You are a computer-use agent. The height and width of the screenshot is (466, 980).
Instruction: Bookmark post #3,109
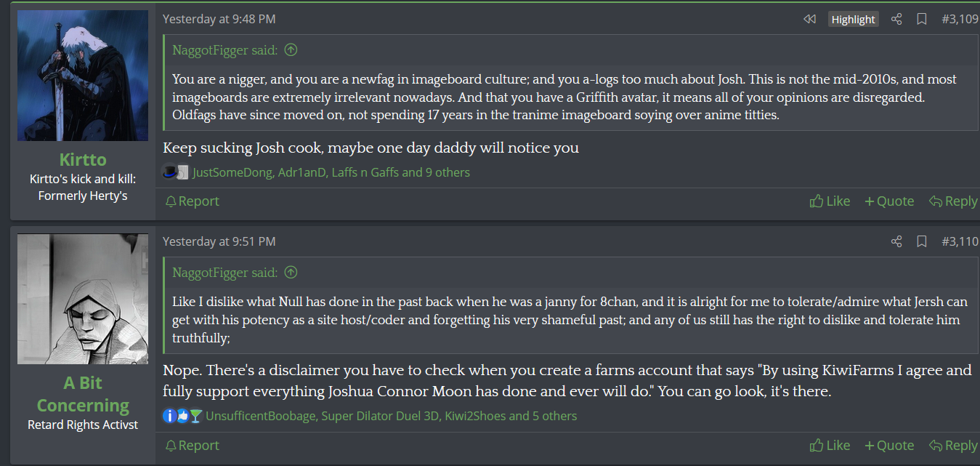[x=922, y=20]
